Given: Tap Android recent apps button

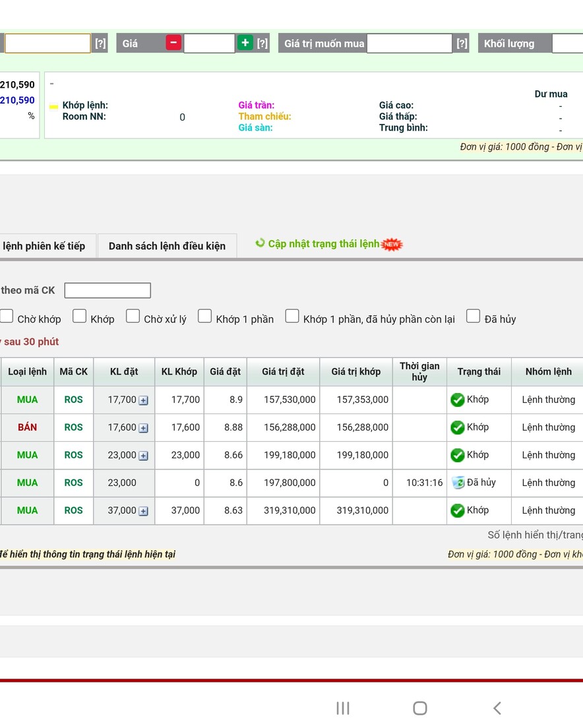Looking at the screenshot, I should tap(342, 708).
